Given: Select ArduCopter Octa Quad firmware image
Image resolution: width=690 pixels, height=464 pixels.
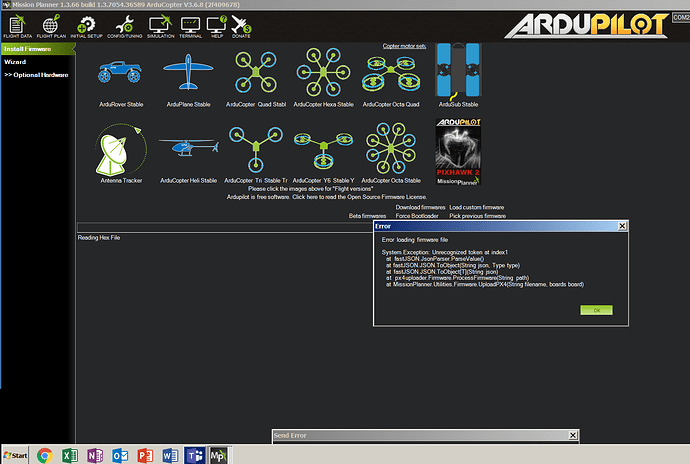Looking at the screenshot, I should [x=391, y=73].
